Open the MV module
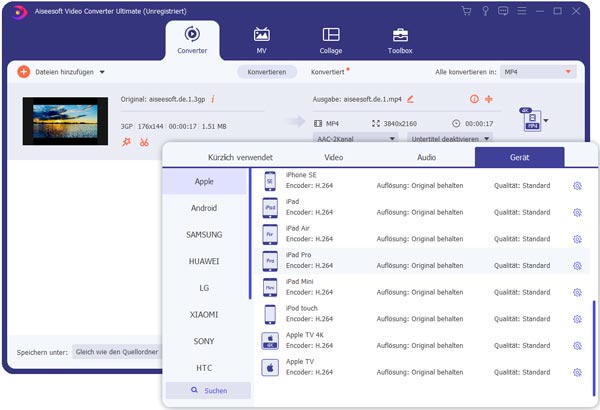600x410 pixels. [263, 38]
